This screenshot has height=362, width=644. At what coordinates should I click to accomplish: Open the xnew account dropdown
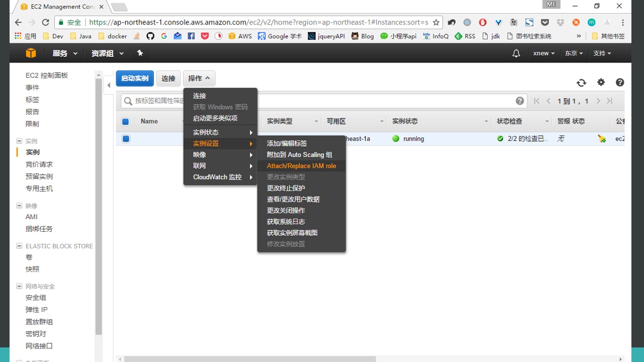point(544,53)
